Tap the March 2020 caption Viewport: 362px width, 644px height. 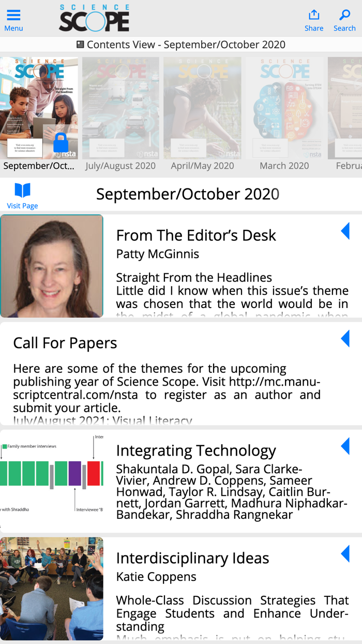(x=284, y=166)
